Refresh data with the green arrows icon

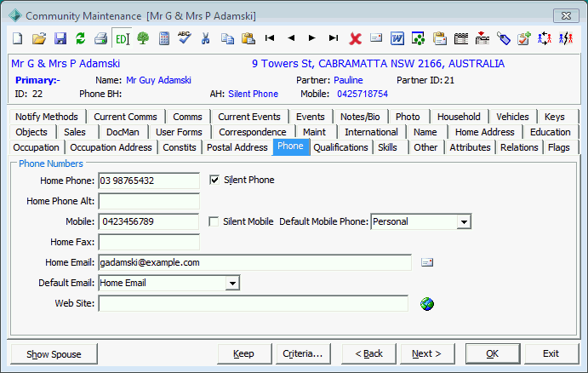tap(80, 38)
